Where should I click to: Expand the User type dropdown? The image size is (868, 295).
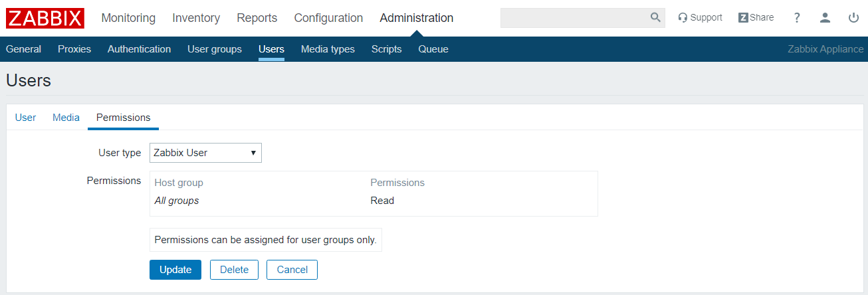[205, 153]
